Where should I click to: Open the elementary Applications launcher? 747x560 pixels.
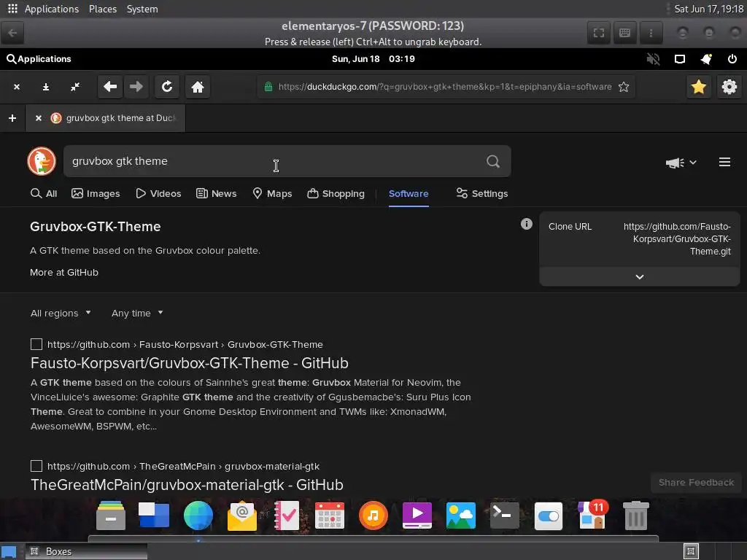39,59
